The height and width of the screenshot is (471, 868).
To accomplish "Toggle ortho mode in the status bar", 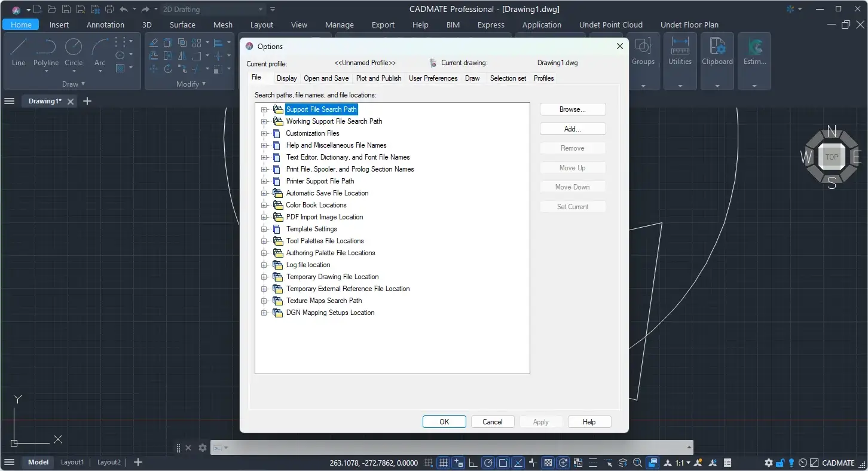I will tap(473, 463).
